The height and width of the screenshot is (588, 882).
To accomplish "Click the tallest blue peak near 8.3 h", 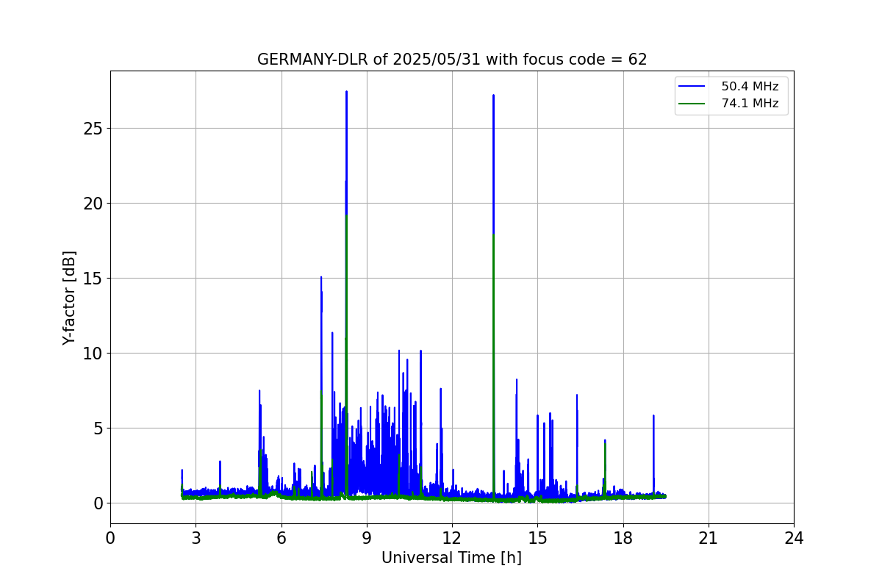I will tap(346, 93).
